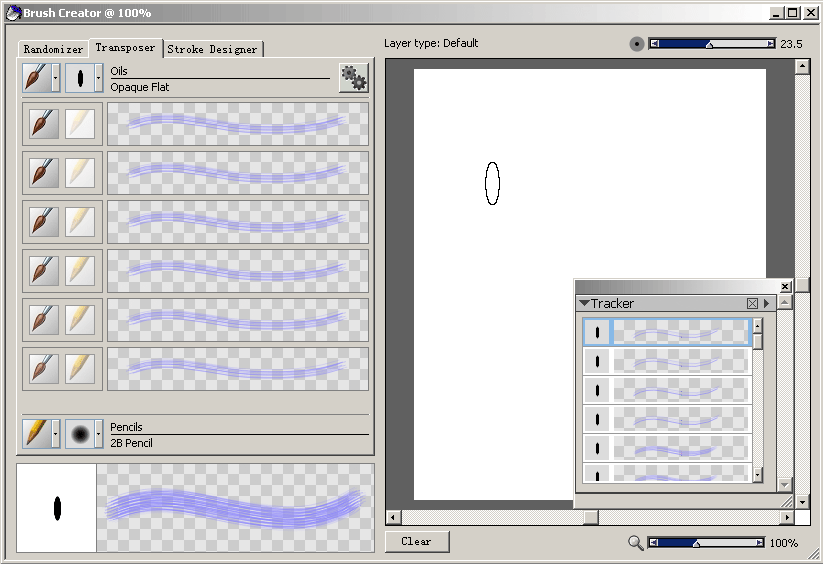Minimize the Brush Creator window
The image size is (823, 564).
coord(777,13)
